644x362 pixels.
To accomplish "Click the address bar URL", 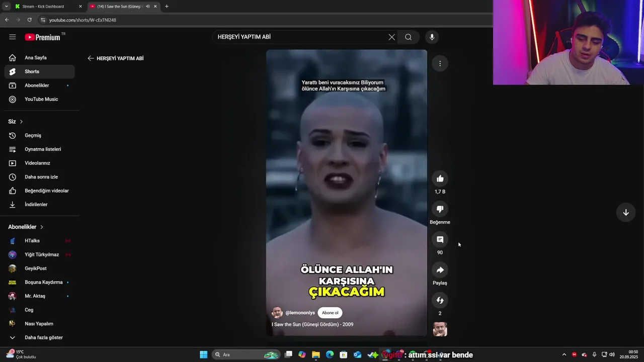I will point(83,20).
